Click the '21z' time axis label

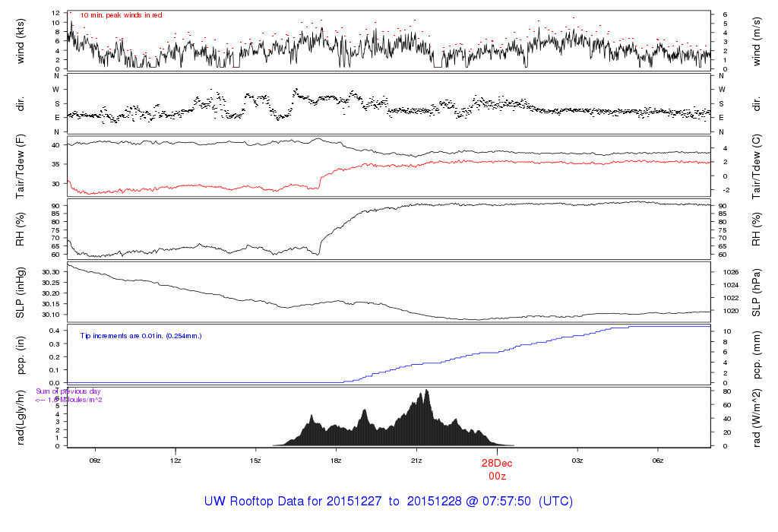[416, 461]
